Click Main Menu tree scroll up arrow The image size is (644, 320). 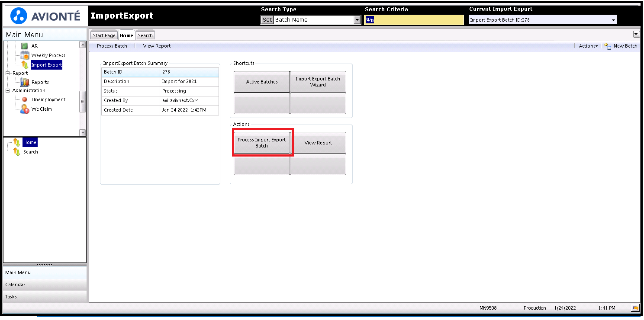83,45
